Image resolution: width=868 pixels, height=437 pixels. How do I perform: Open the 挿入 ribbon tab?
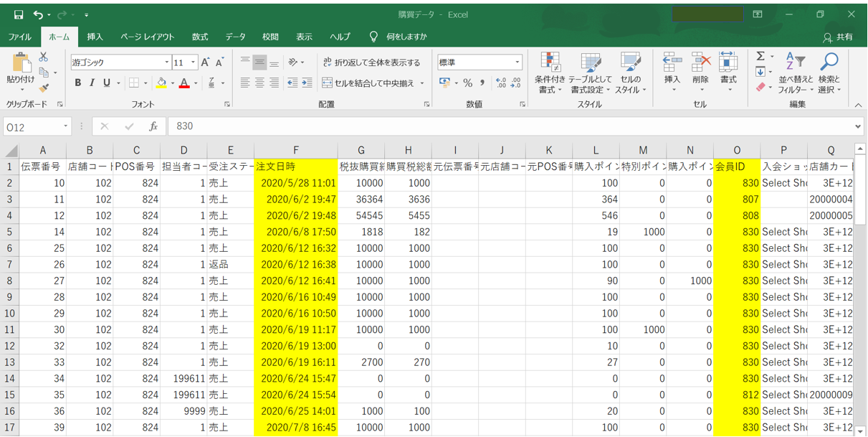point(95,37)
